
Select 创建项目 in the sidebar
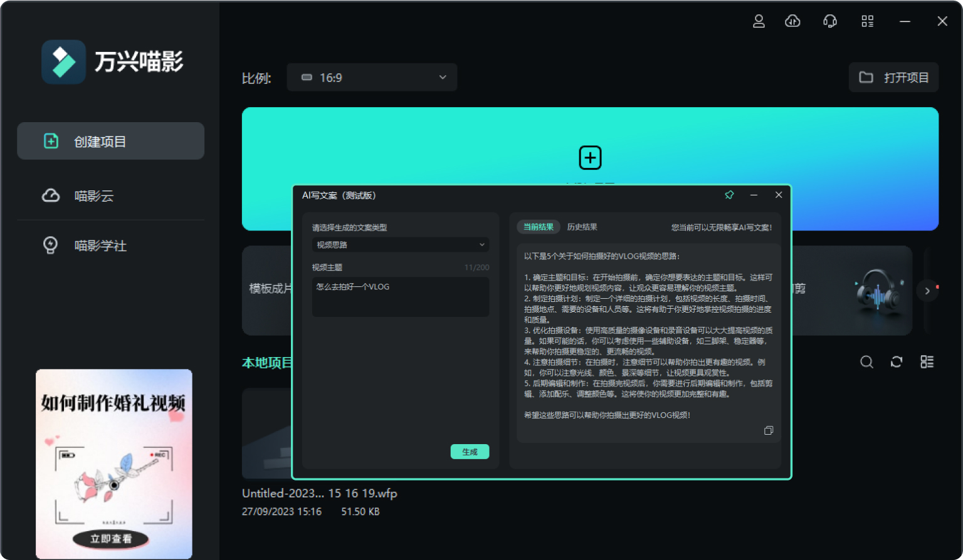click(111, 141)
